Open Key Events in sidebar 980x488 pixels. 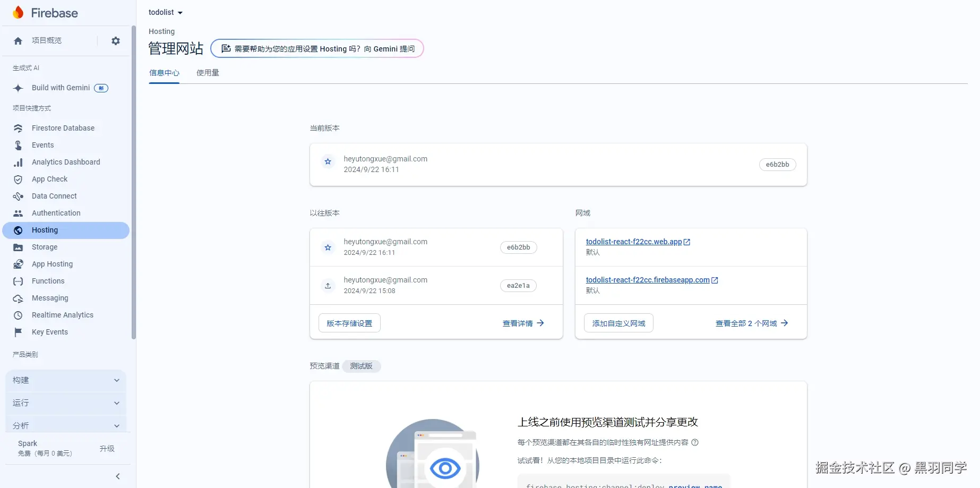click(66, 332)
